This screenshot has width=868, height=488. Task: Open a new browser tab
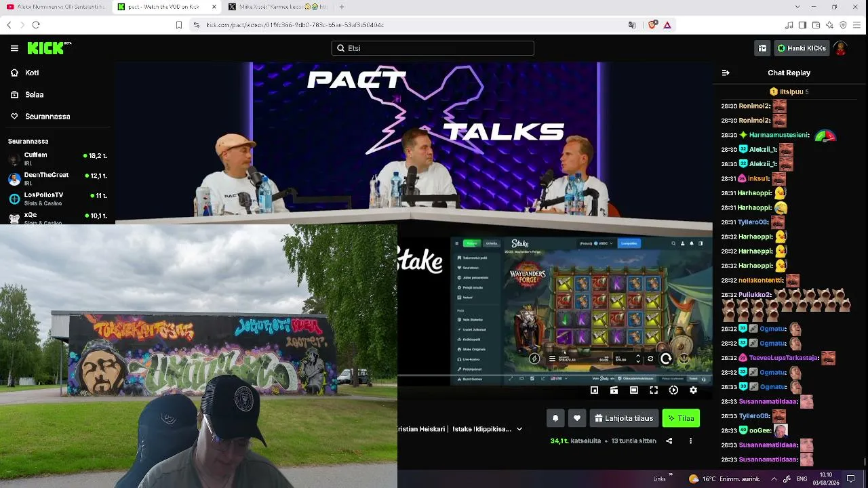coord(342,7)
